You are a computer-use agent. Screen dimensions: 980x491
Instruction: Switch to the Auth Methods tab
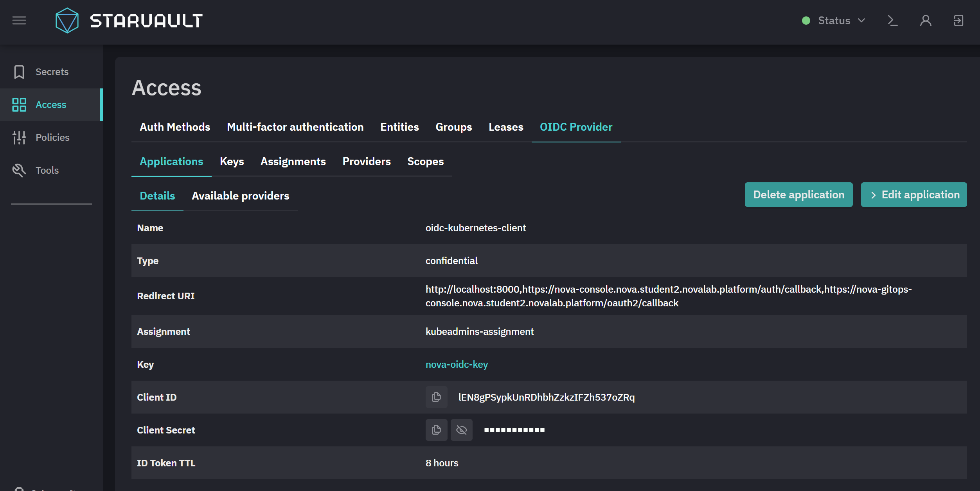(x=175, y=127)
